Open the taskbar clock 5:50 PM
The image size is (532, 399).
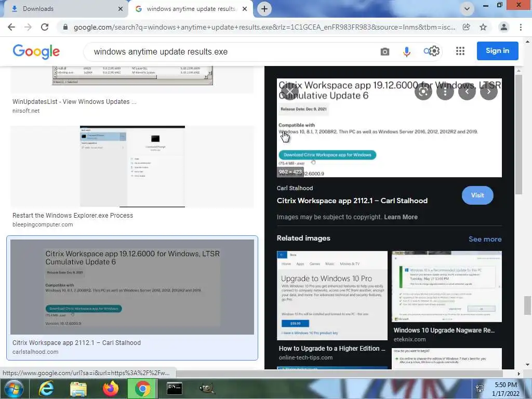(505, 389)
